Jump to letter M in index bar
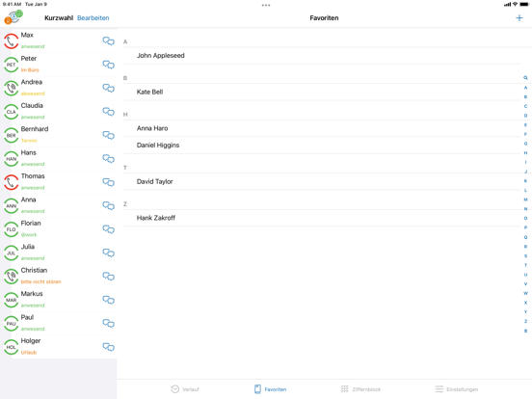The image size is (532, 399). tap(525, 199)
